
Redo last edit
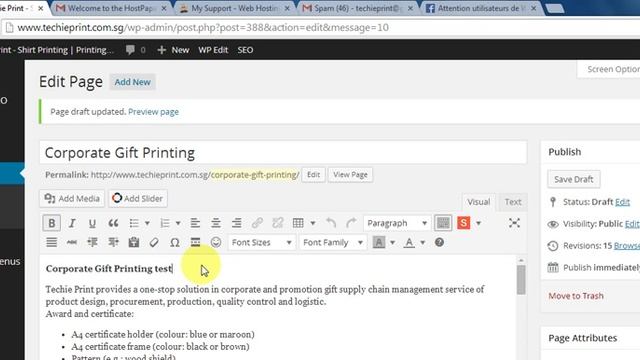(351, 223)
